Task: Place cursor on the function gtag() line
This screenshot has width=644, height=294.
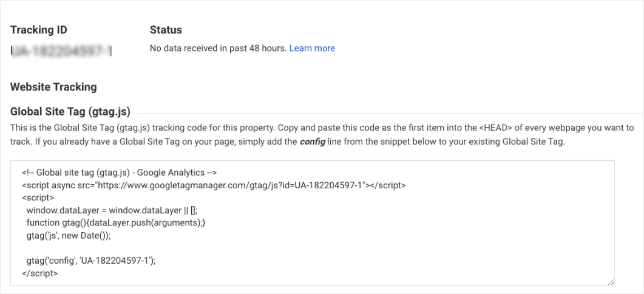Action: coord(117,223)
